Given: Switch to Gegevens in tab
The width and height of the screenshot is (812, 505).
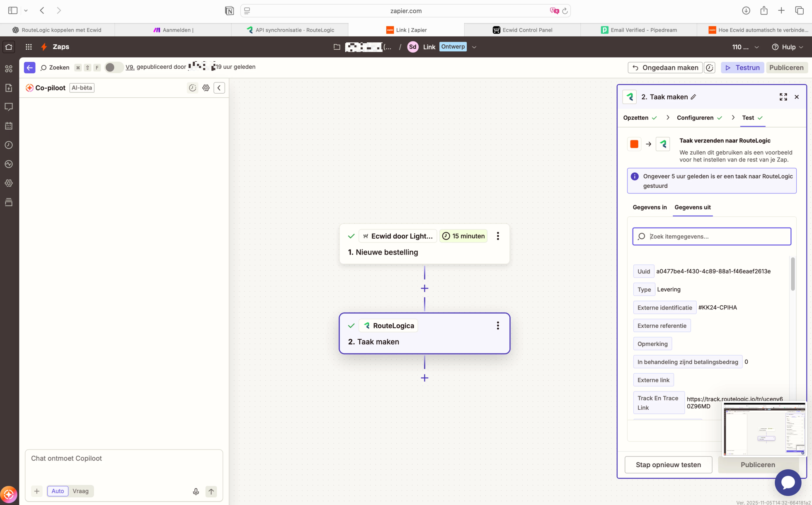Looking at the screenshot, I should click(650, 207).
